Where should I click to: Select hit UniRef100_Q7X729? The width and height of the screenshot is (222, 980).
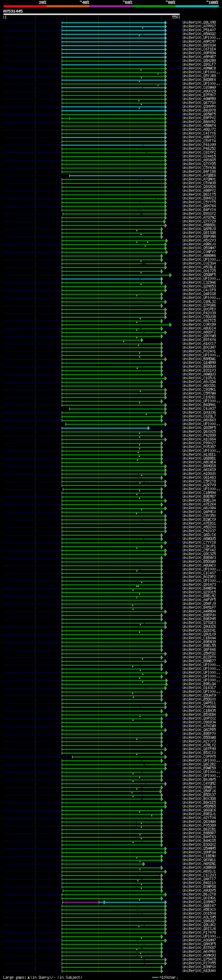pyautogui.click(x=199, y=221)
